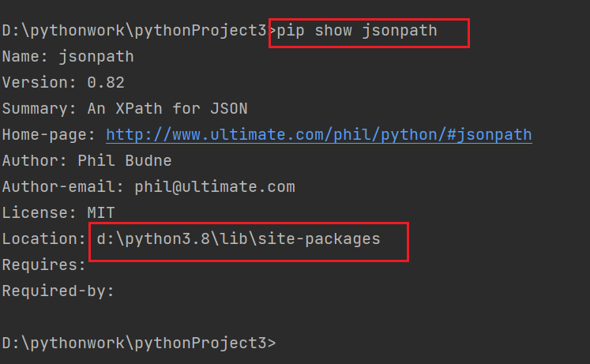Click the 'Home-page:' label
The height and width of the screenshot is (364, 590).
coord(48,135)
